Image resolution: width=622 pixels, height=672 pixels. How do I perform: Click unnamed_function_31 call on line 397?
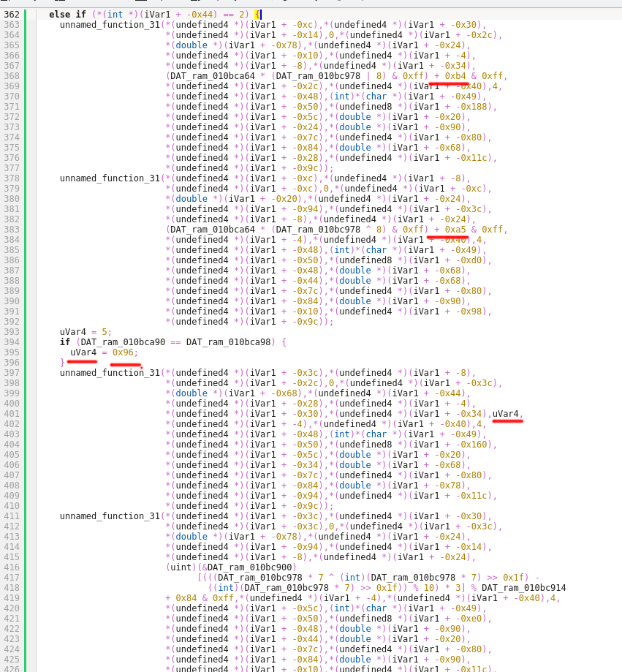point(110,372)
